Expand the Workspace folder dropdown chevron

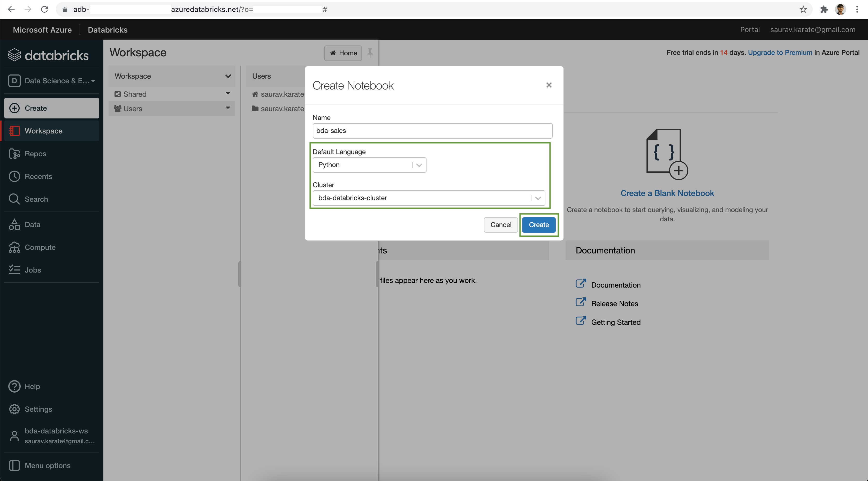(x=228, y=76)
